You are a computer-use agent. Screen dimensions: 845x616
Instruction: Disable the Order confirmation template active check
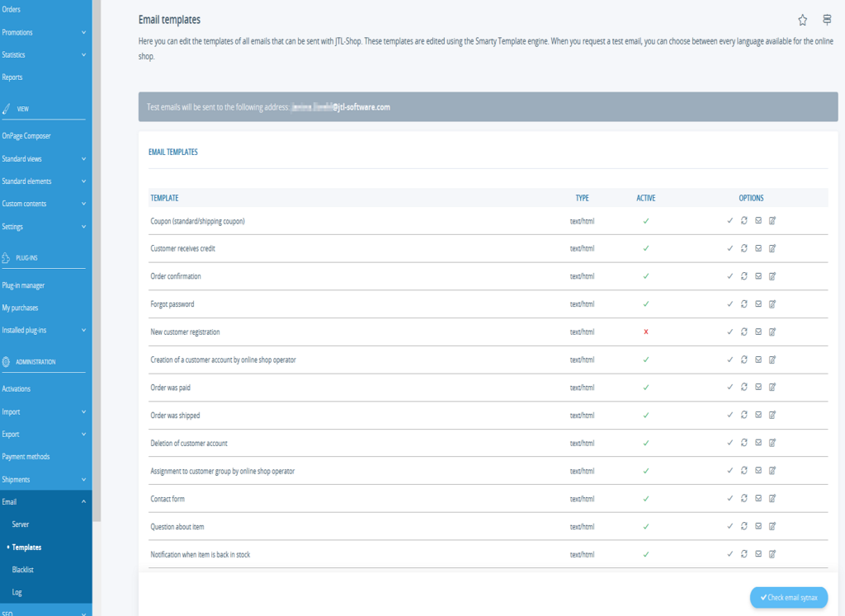coord(646,276)
